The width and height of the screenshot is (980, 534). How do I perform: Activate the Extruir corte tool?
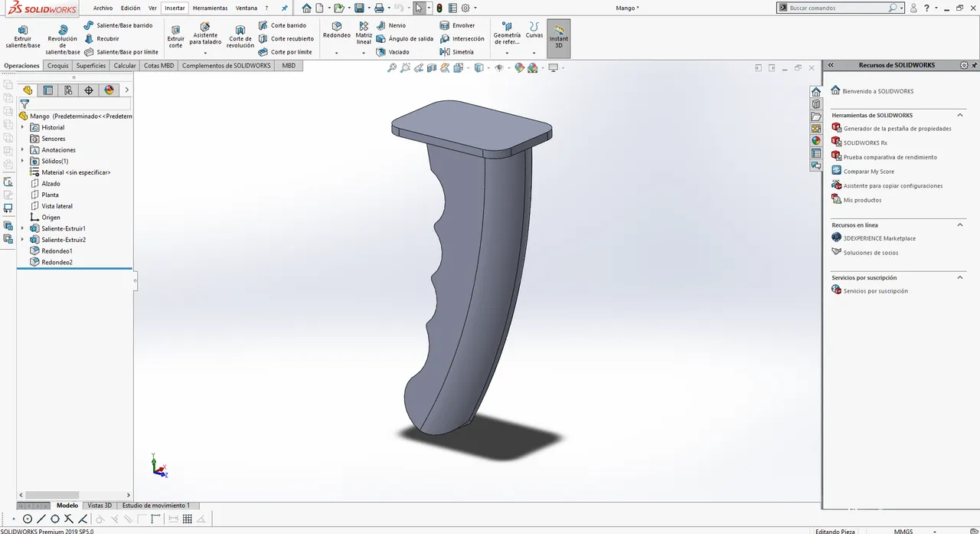click(x=176, y=36)
